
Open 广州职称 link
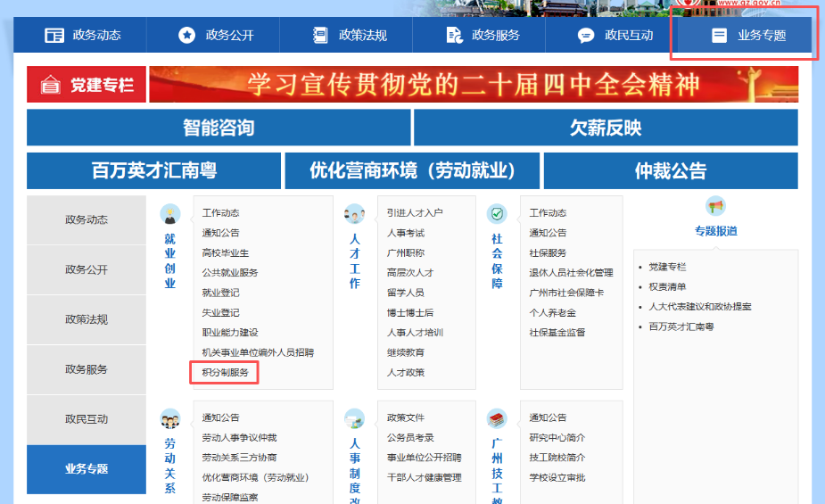(406, 253)
